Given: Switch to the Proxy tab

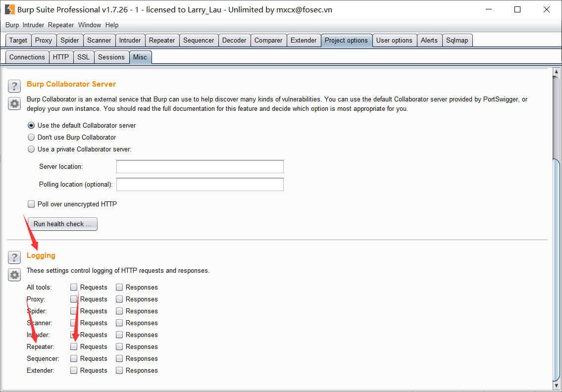Looking at the screenshot, I should pyautogui.click(x=44, y=40).
